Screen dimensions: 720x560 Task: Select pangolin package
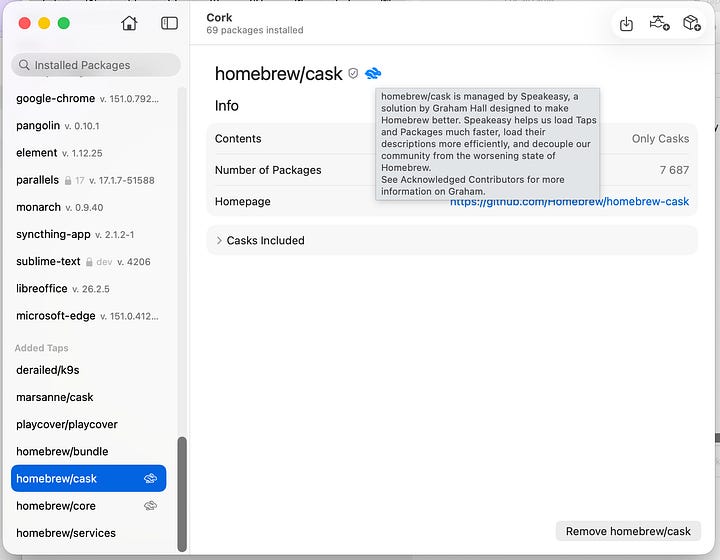click(88, 126)
